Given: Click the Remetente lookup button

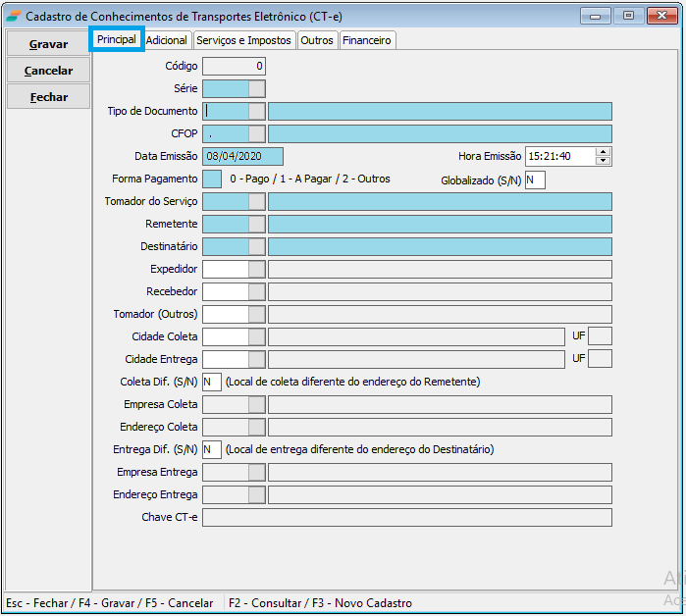Looking at the screenshot, I should point(257,224).
